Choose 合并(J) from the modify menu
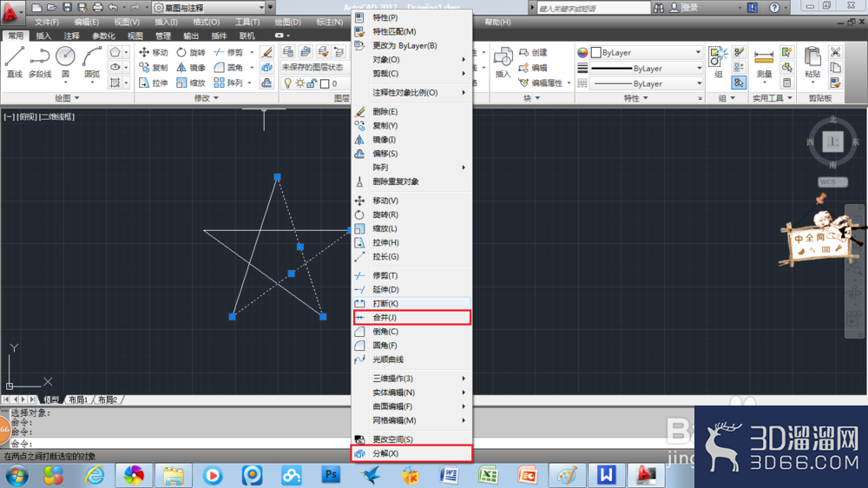The width and height of the screenshot is (868, 488). [x=412, y=318]
